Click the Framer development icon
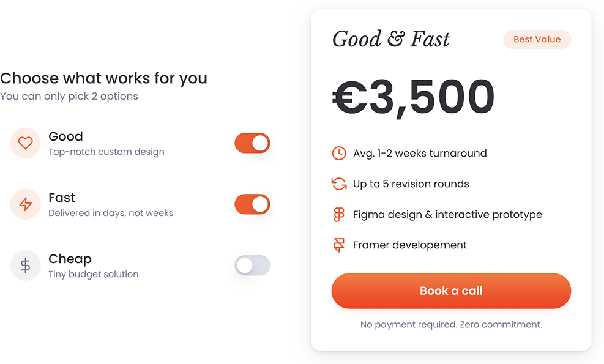604x364 pixels. point(339,245)
